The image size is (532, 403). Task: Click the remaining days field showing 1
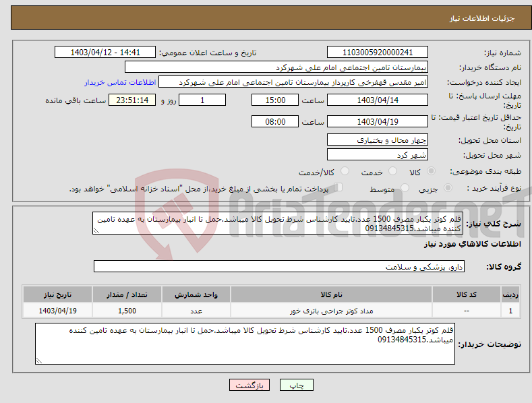pos(202,100)
